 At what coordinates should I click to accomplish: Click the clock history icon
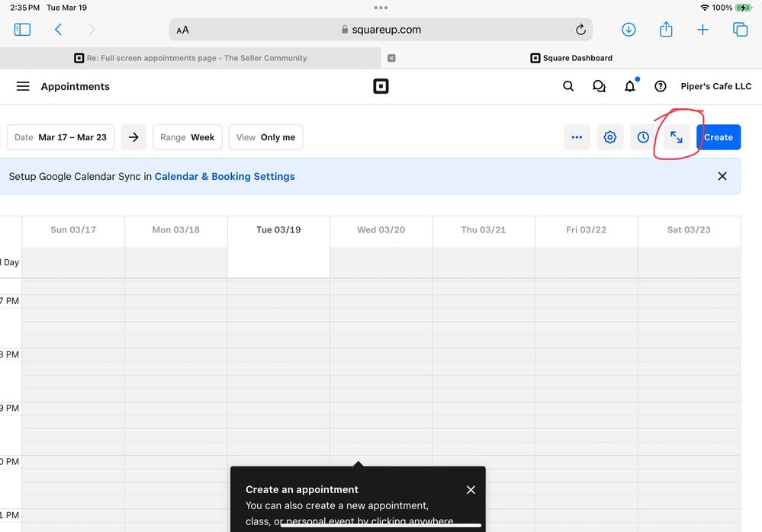(643, 137)
